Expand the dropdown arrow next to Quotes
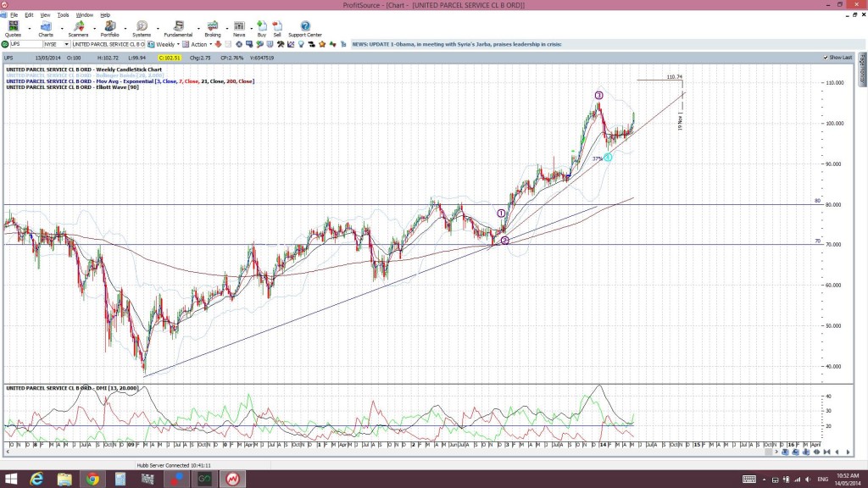 [30, 28]
